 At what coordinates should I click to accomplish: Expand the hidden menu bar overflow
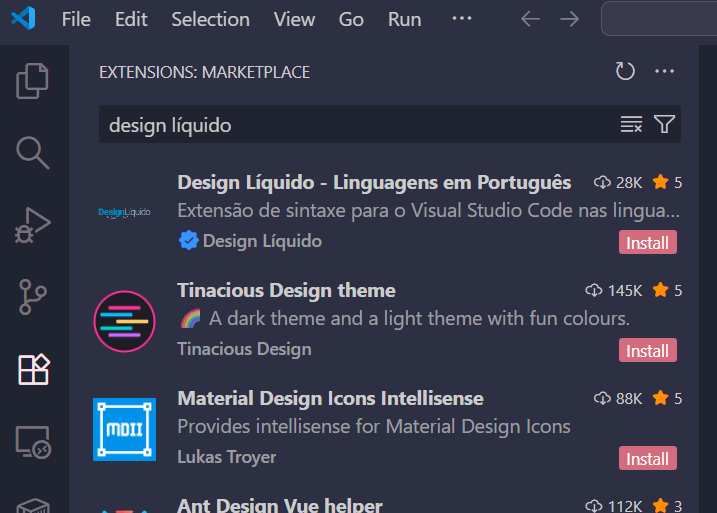click(461, 19)
